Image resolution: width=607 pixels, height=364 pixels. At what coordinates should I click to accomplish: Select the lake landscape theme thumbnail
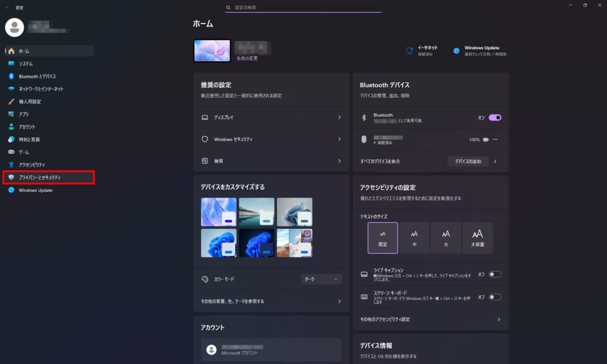pyautogui.click(x=257, y=212)
